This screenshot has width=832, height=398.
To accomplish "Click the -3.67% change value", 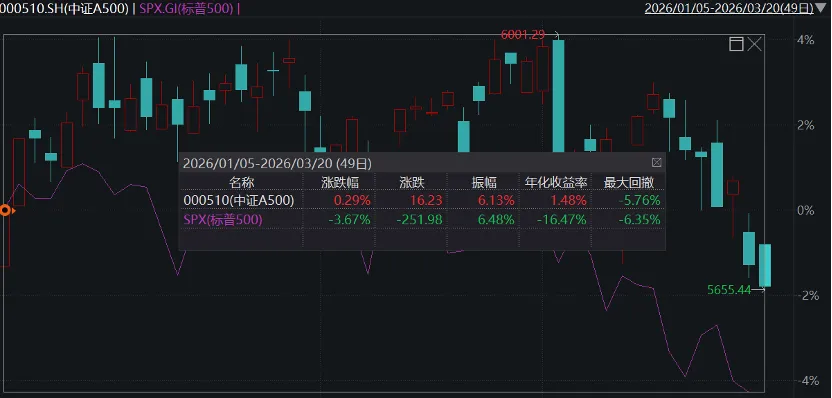I will point(349,219).
